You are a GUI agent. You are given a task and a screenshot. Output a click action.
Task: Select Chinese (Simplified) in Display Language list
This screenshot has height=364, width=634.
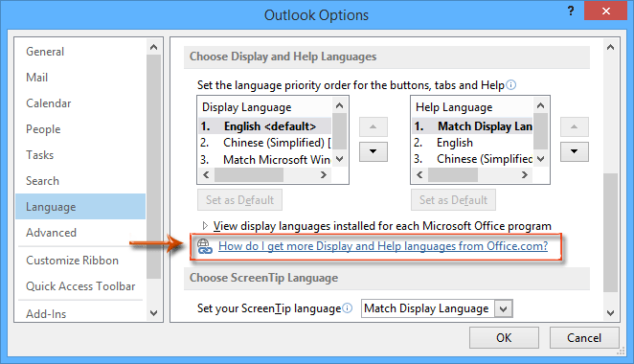click(265, 143)
